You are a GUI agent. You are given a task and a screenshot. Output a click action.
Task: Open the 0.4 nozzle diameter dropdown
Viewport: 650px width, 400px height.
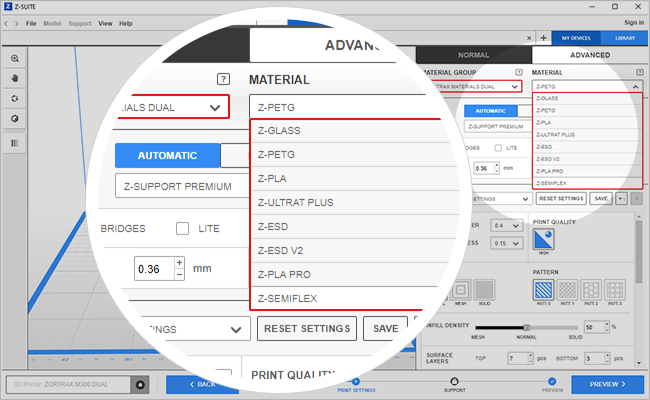point(506,225)
